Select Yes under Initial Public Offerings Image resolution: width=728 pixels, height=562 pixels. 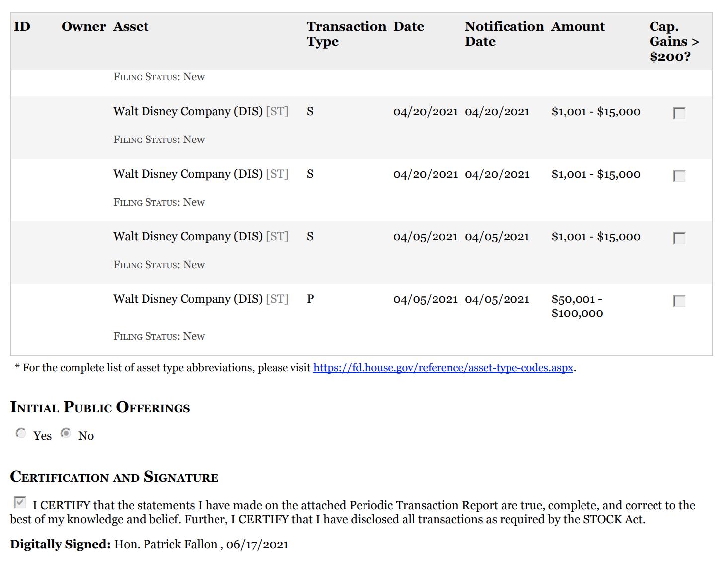click(21, 433)
